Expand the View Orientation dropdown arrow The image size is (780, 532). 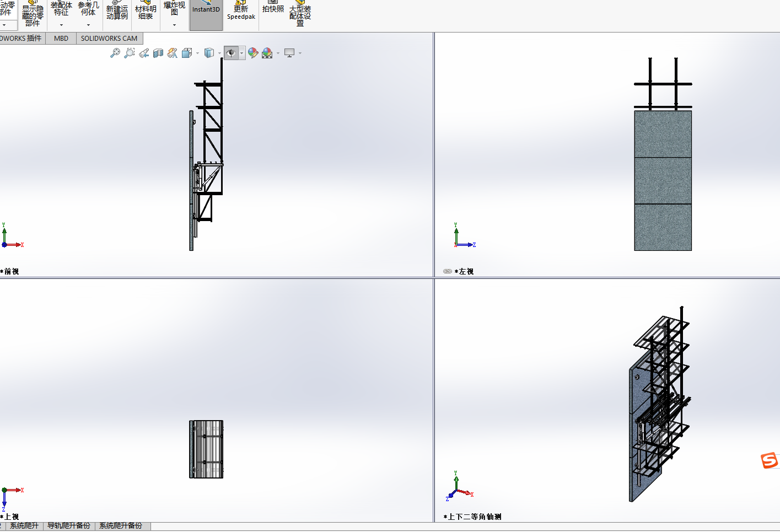(x=197, y=53)
